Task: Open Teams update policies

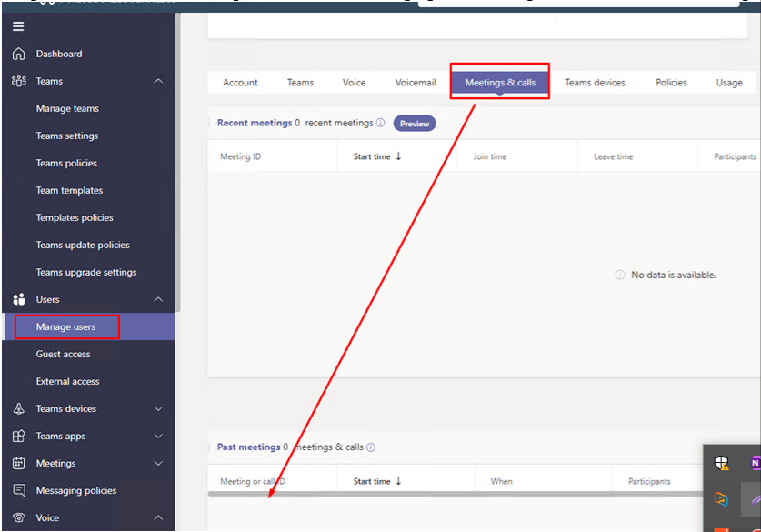Action: (83, 245)
